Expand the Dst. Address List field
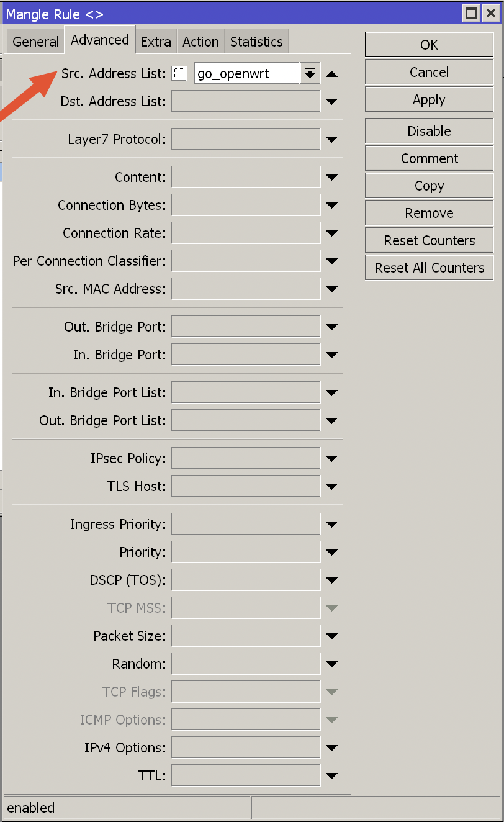This screenshot has height=822, width=504. click(x=331, y=102)
